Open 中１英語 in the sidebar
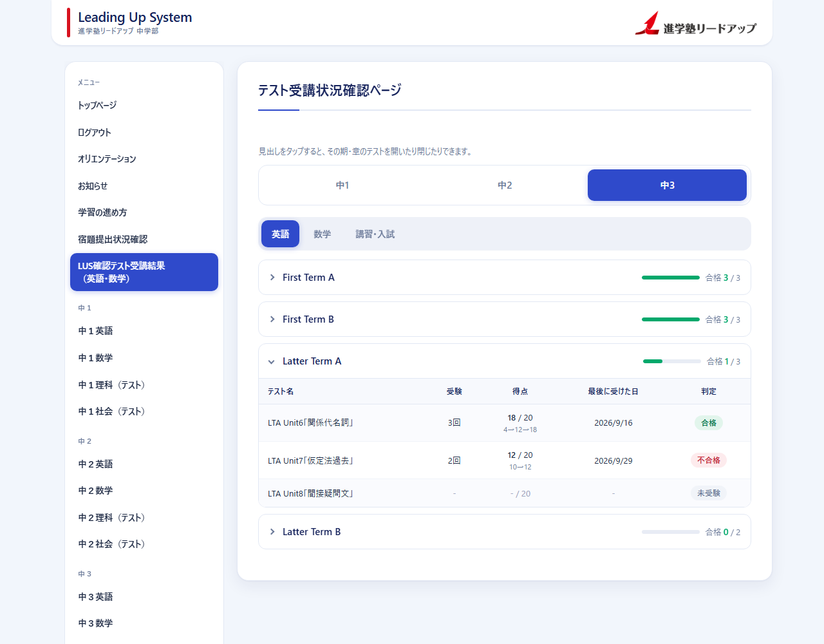 [x=144, y=330]
